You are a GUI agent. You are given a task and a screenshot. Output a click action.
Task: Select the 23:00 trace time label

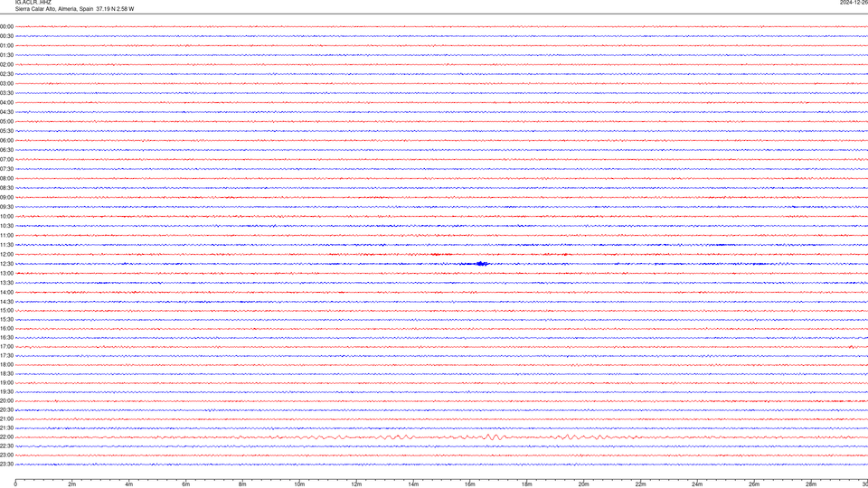click(6, 455)
